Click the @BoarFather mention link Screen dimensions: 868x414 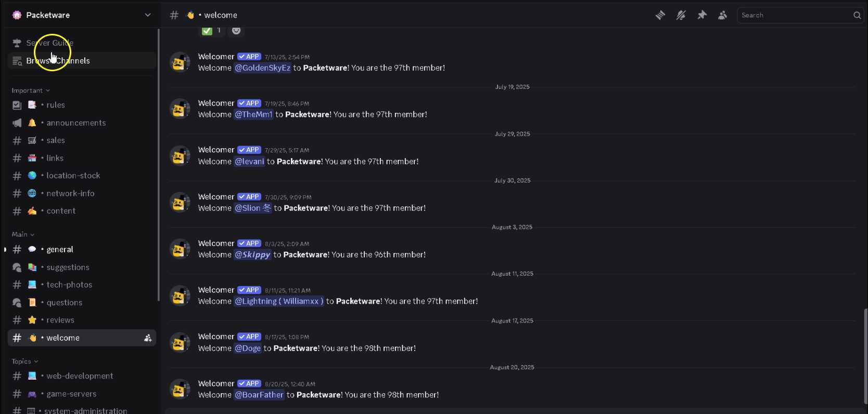[x=259, y=395]
